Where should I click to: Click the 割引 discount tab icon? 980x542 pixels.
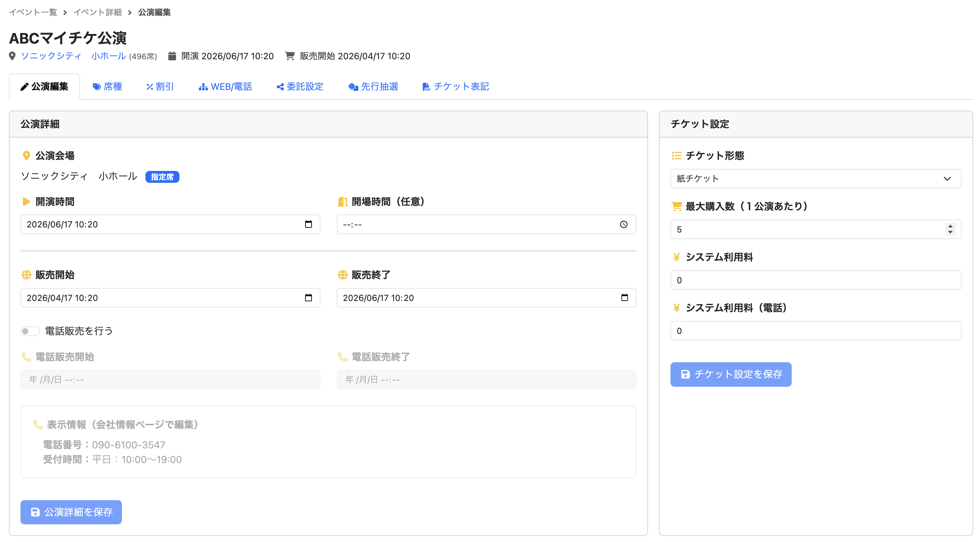149,86
